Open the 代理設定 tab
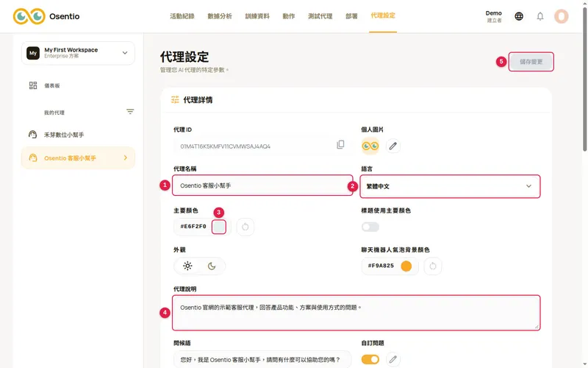The height and width of the screenshot is (368, 588). click(383, 15)
